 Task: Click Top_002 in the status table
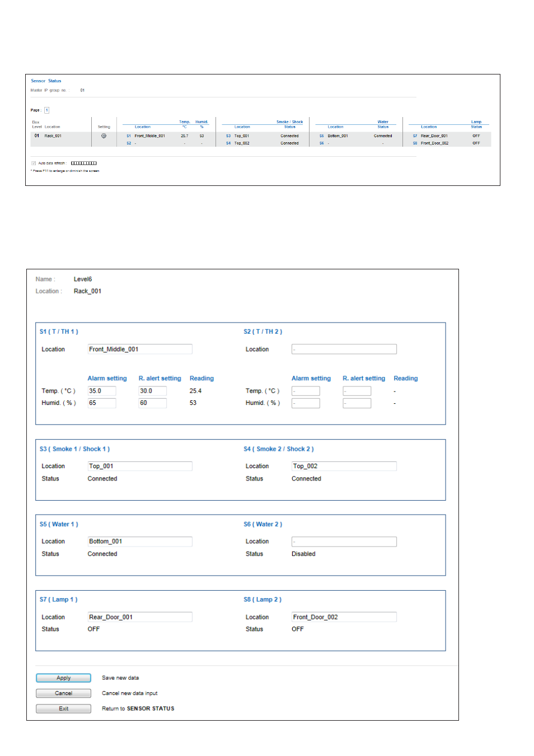(x=242, y=143)
